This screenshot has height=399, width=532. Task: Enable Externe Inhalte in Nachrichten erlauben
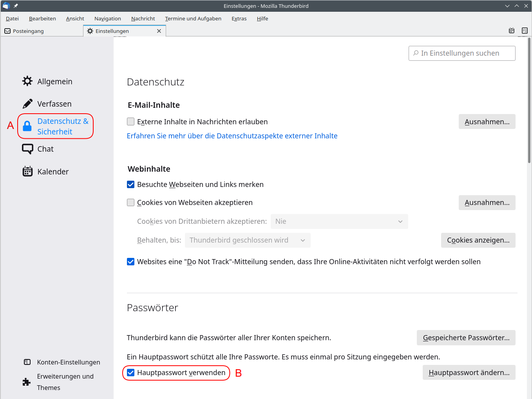pos(131,122)
